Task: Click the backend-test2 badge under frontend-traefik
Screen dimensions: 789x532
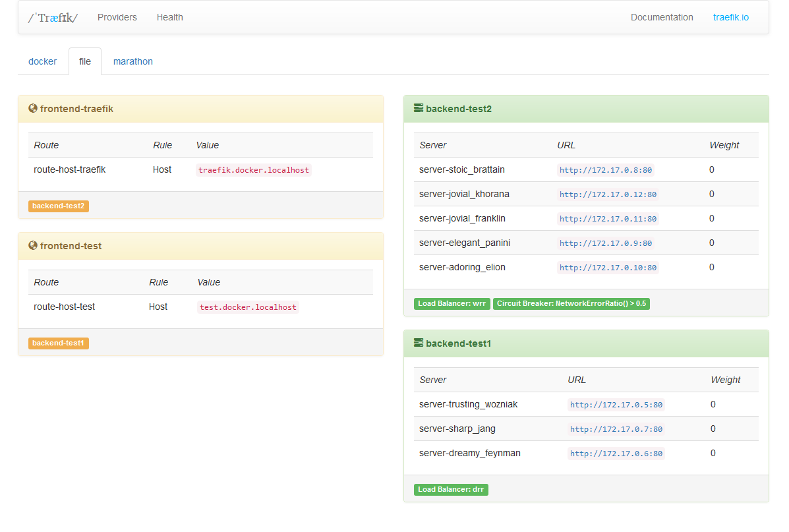Action: tap(58, 206)
